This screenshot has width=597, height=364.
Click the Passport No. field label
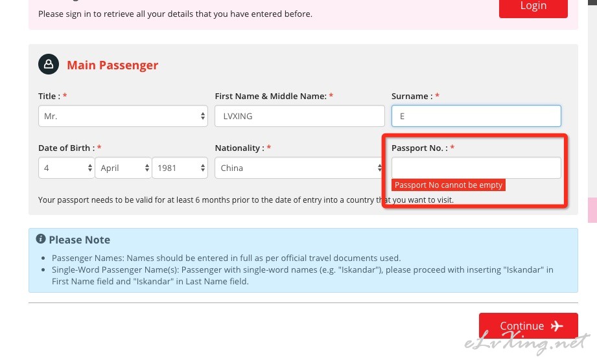pos(419,148)
